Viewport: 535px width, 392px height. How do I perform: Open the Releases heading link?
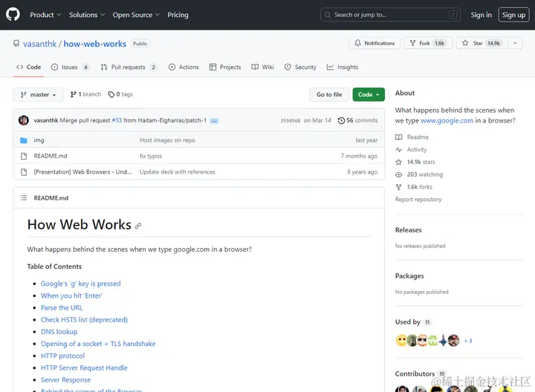(409, 230)
